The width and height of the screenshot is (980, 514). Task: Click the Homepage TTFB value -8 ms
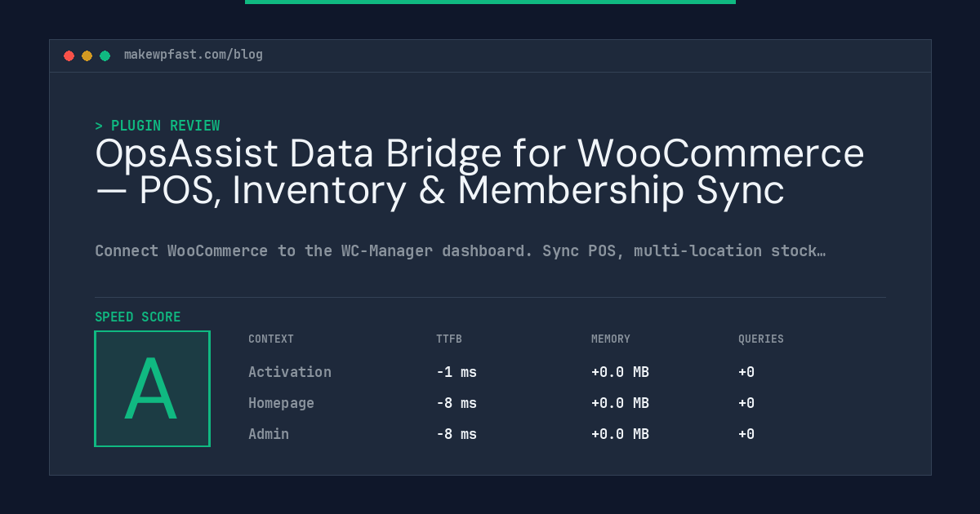coord(457,403)
